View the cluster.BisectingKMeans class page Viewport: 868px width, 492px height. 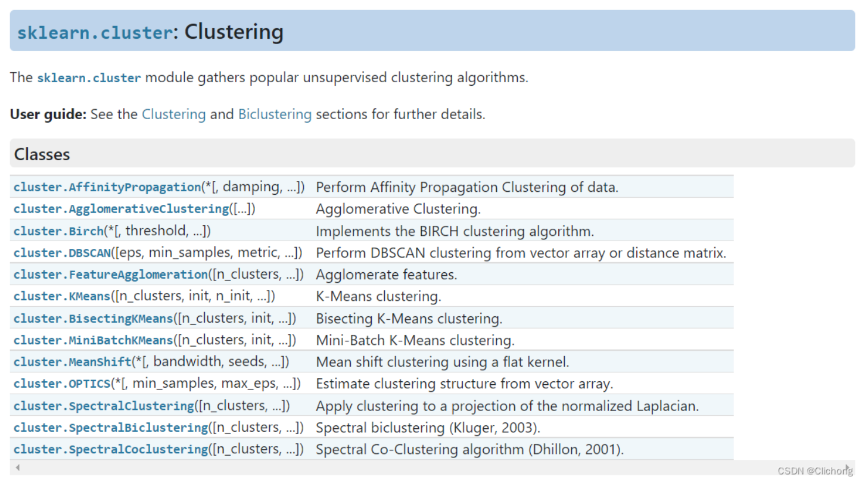93,319
